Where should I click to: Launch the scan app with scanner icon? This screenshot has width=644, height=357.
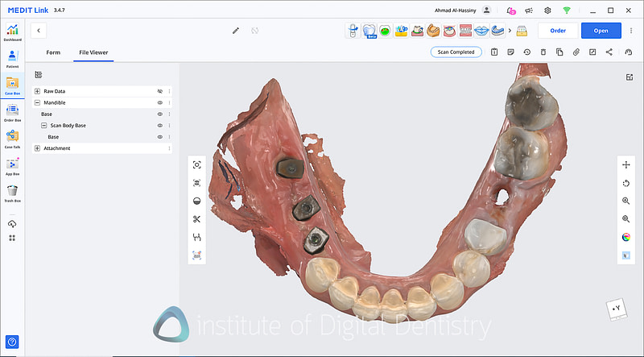point(353,31)
